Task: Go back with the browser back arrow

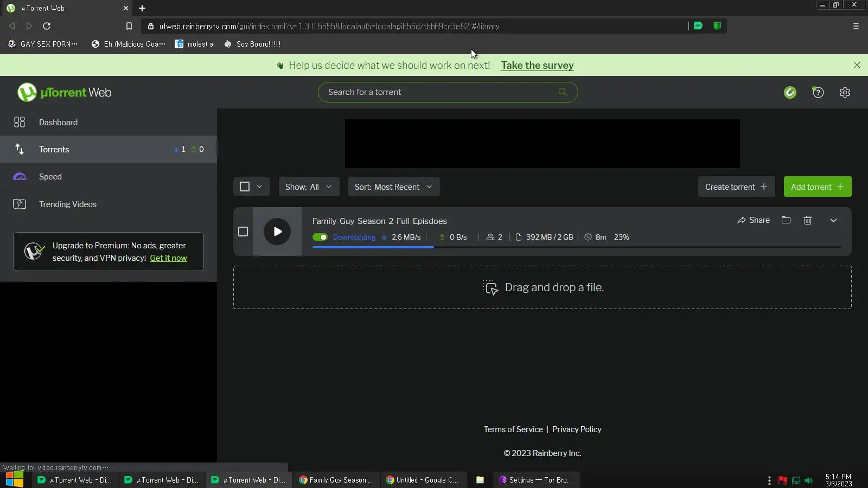Action: (x=12, y=26)
